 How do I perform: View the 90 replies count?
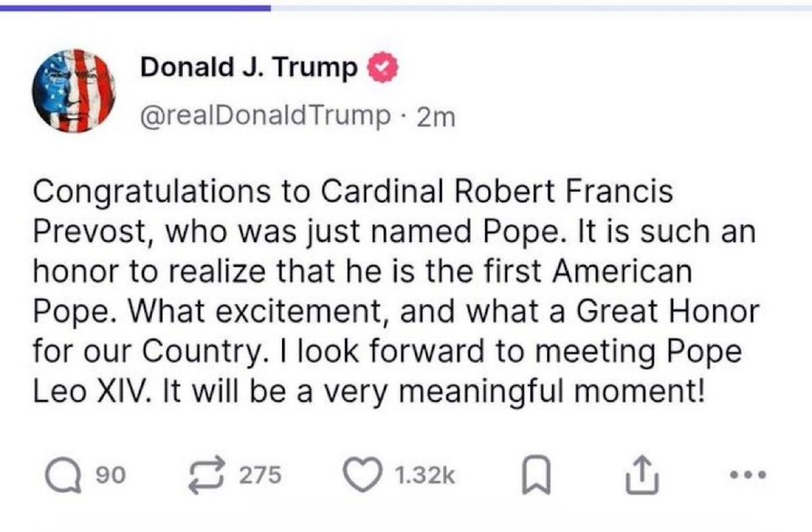111,475
